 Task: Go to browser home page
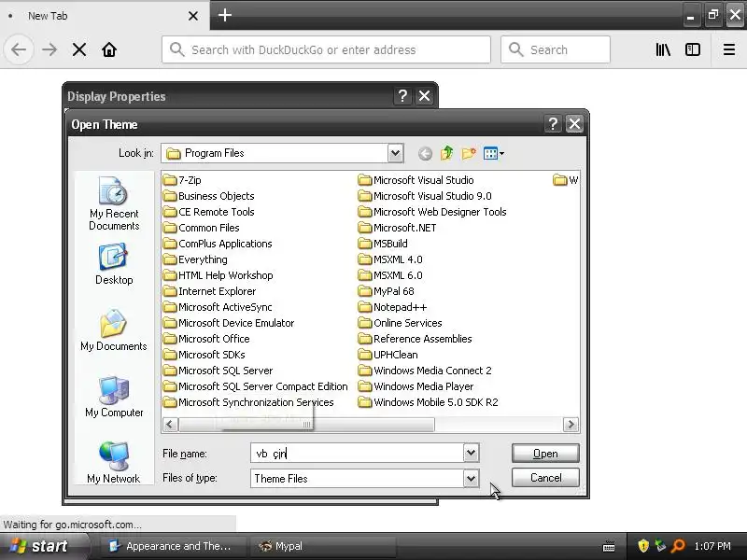109,49
